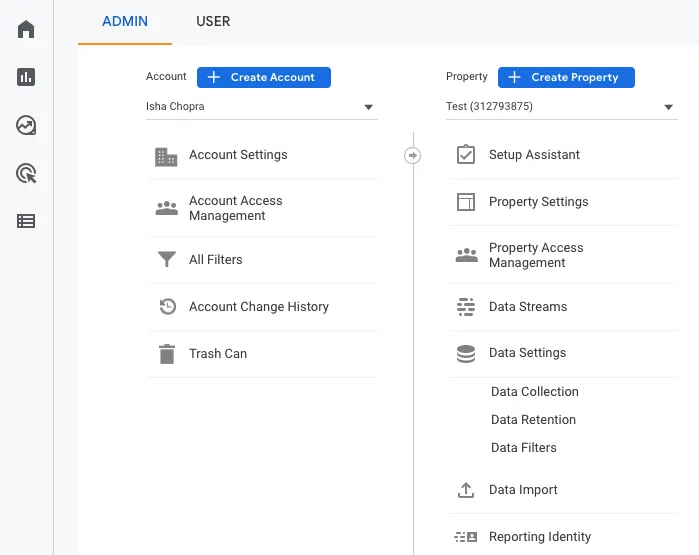Screen dimensions: 699x555
Task: Click the circled arrow between columns
Action: click(x=412, y=156)
